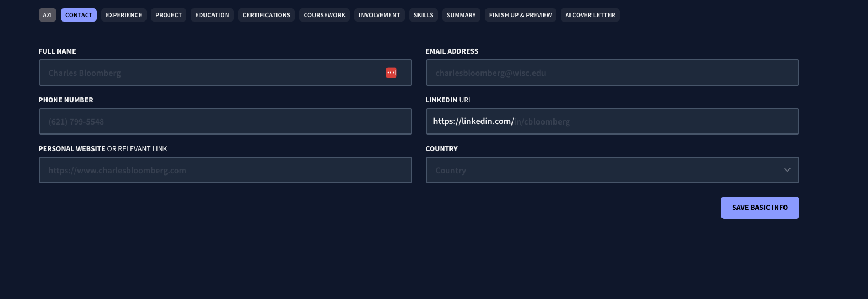Image resolution: width=868 pixels, height=299 pixels.
Task: Open the Education tab
Action: click(x=212, y=15)
